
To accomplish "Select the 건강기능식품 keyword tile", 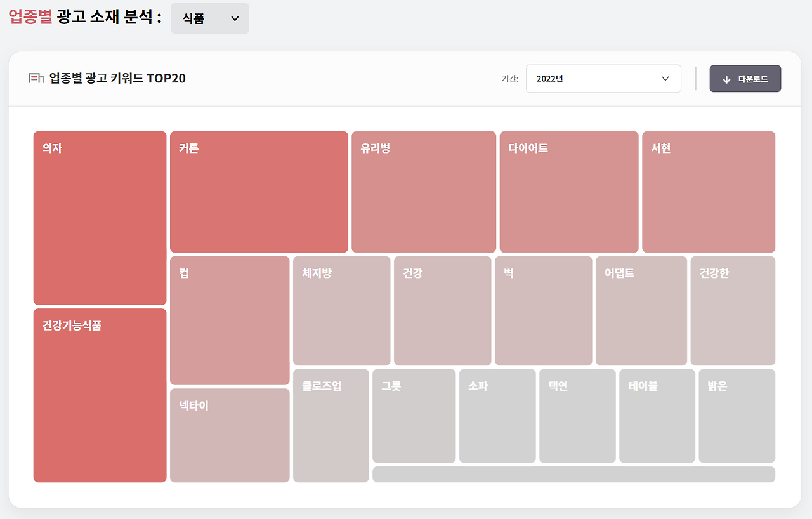I will pos(100,395).
